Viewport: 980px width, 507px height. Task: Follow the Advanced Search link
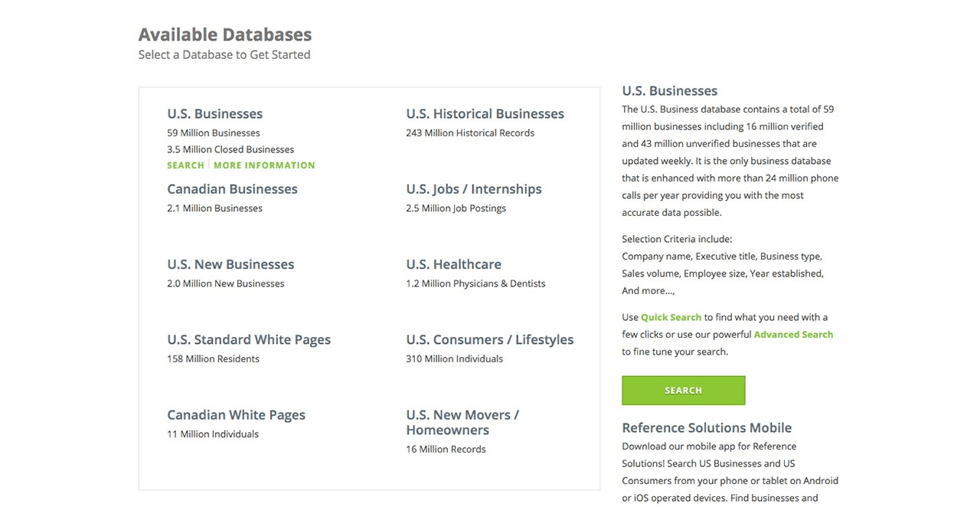coord(793,335)
